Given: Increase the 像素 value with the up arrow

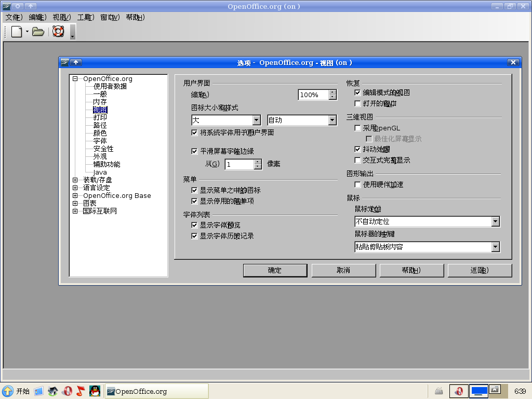Looking at the screenshot, I should (258, 162).
